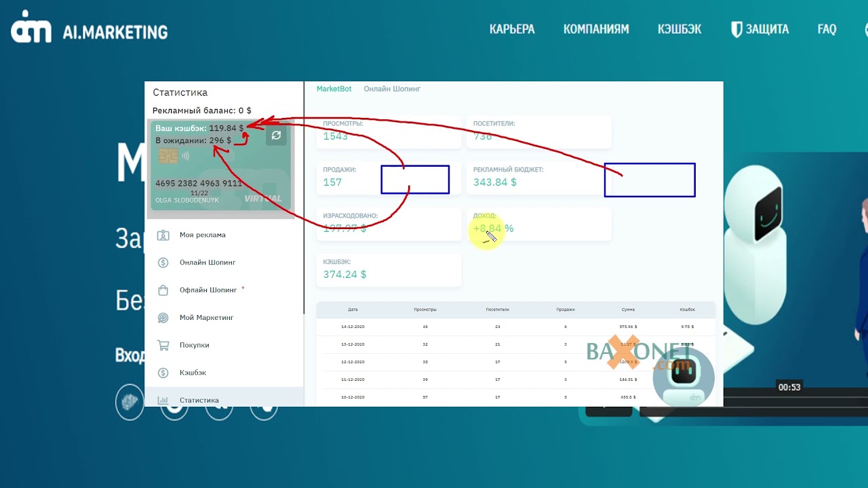
Task: Click the Офлайн Шопинг bag icon
Action: tap(163, 290)
